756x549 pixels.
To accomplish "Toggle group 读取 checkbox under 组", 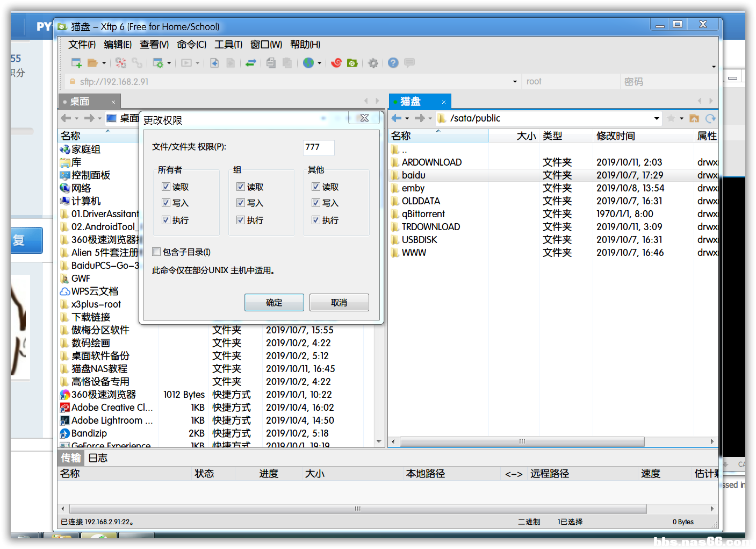I will (x=241, y=187).
